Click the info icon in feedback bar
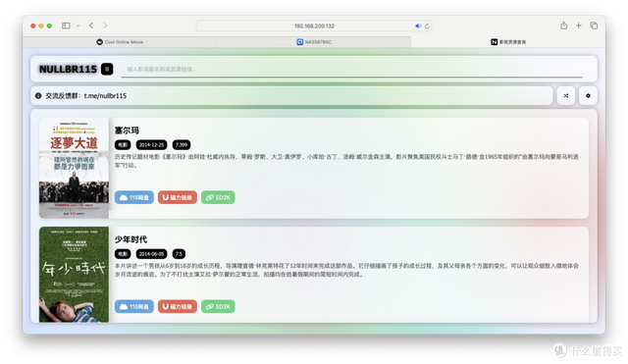 coord(38,96)
